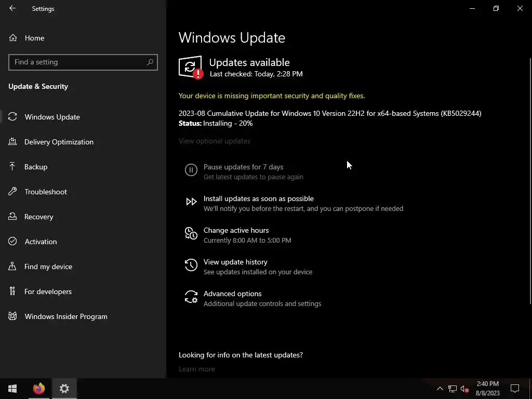Click the vertical scrollbar on right side
The width and height of the screenshot is (532, 399).
coord(530,180)
